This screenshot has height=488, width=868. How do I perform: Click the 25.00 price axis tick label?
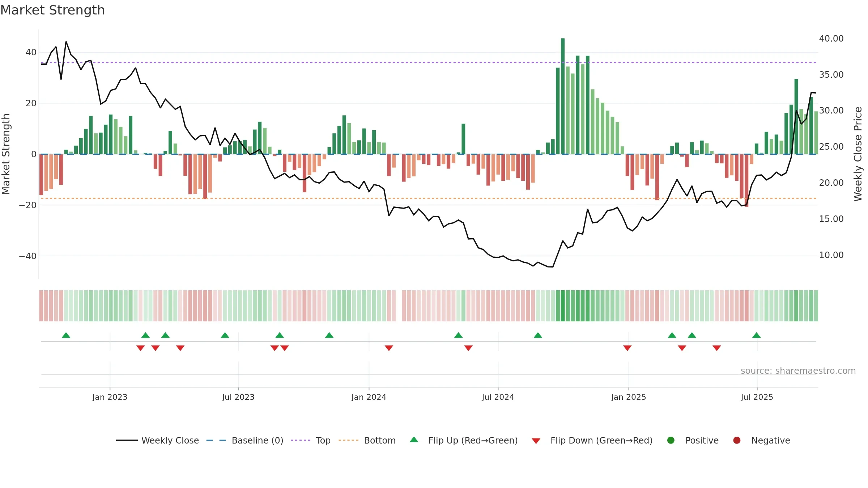[x=831, y=147]
